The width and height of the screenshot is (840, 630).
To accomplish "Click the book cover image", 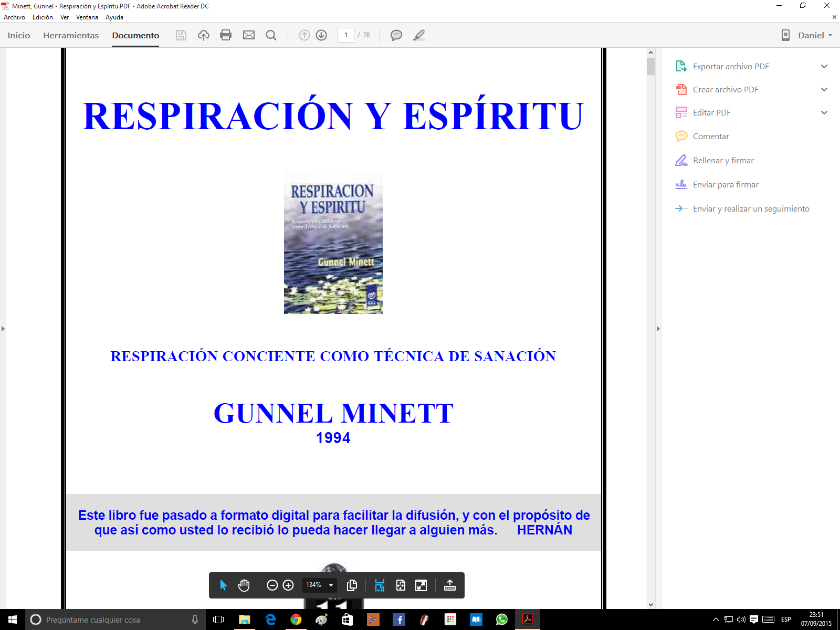I will tap(333, 243).
